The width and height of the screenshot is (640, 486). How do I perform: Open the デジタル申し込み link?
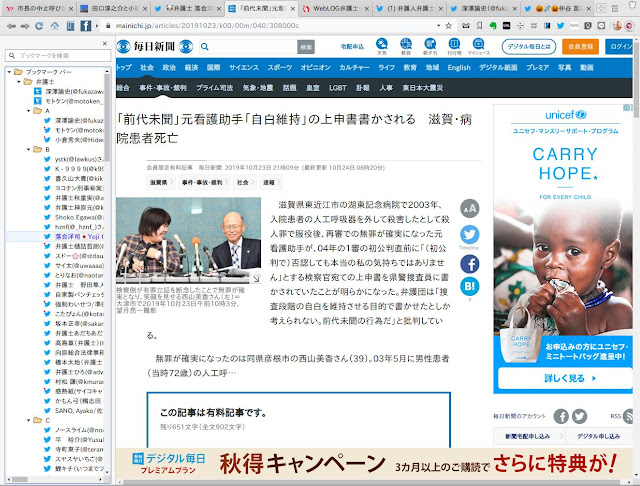pos(599,436)
